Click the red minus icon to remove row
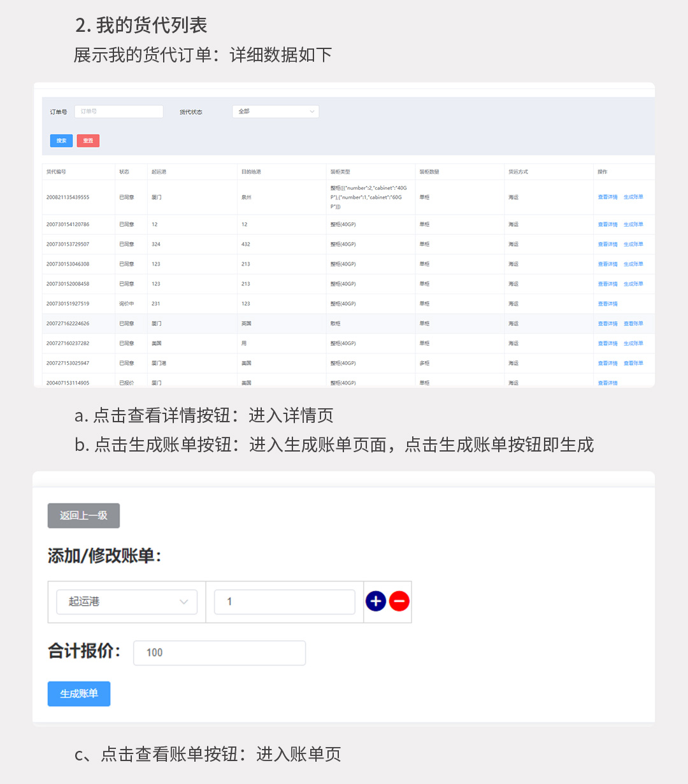 point(399,601)
